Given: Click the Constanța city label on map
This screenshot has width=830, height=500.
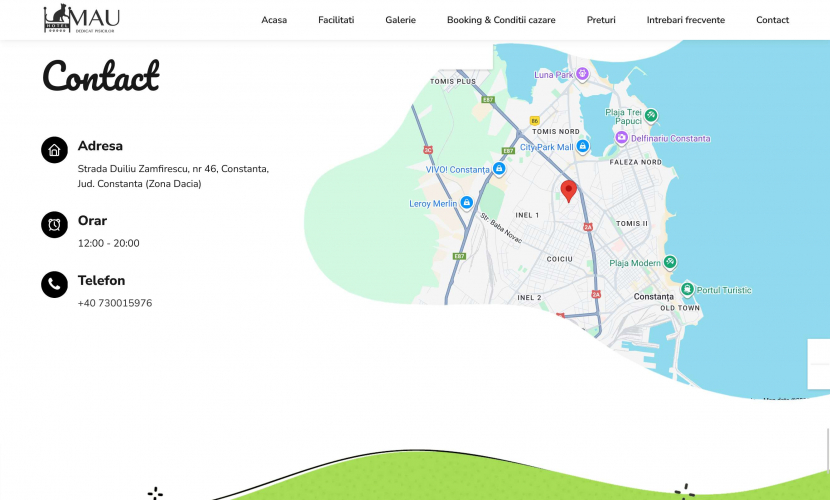Looking at the screenshot, I should pyautogui.click(x=654, y=297).
